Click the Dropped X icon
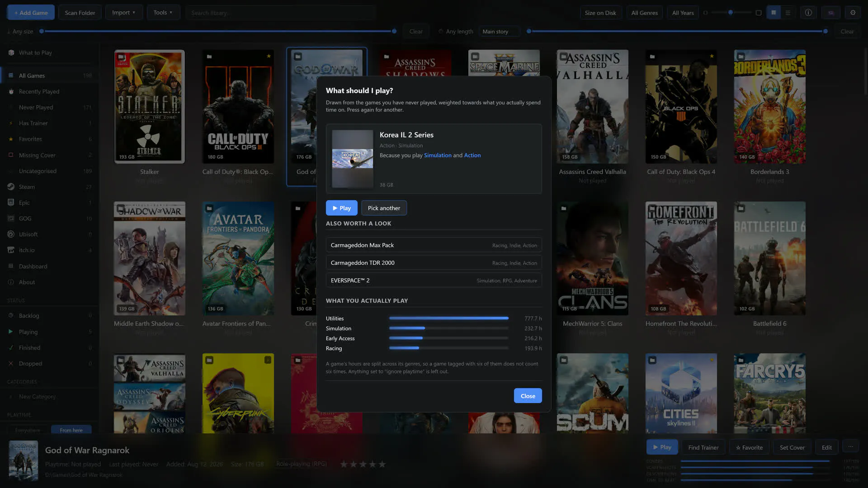Screen dimensions: 868x488 tap(11, 363)
